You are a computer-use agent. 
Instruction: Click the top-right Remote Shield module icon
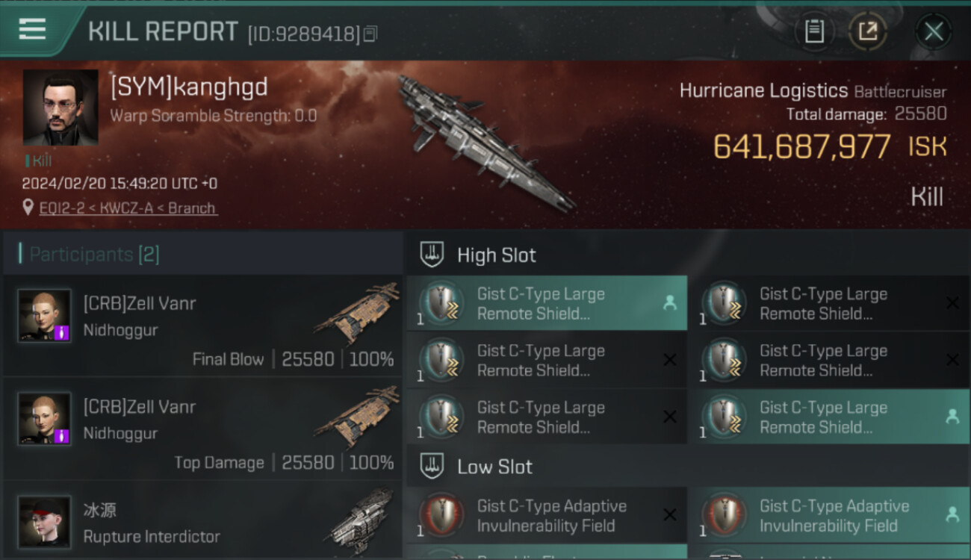(724, 303)
